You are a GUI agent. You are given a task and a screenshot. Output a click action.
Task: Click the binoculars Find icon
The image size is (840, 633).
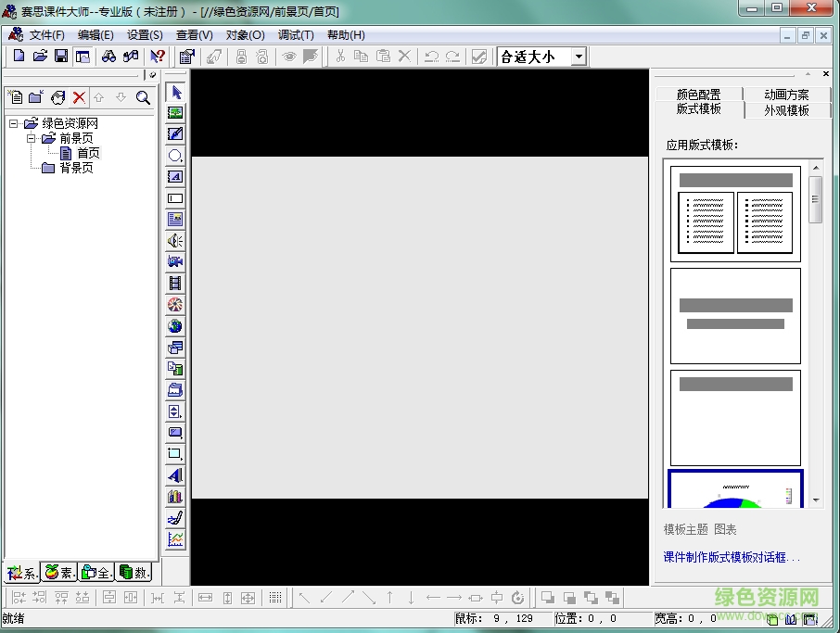tap(108, 56)
